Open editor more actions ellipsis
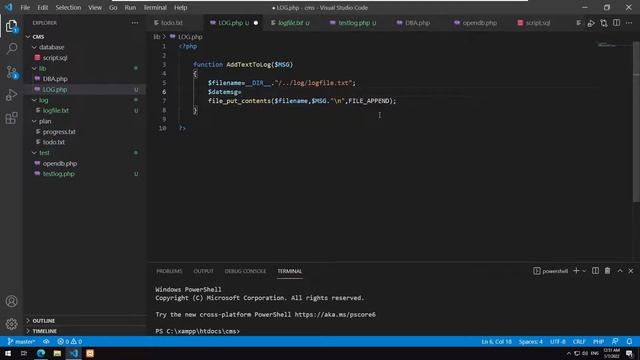The width and height of the screenshot is (640, 360). point(629,23)
